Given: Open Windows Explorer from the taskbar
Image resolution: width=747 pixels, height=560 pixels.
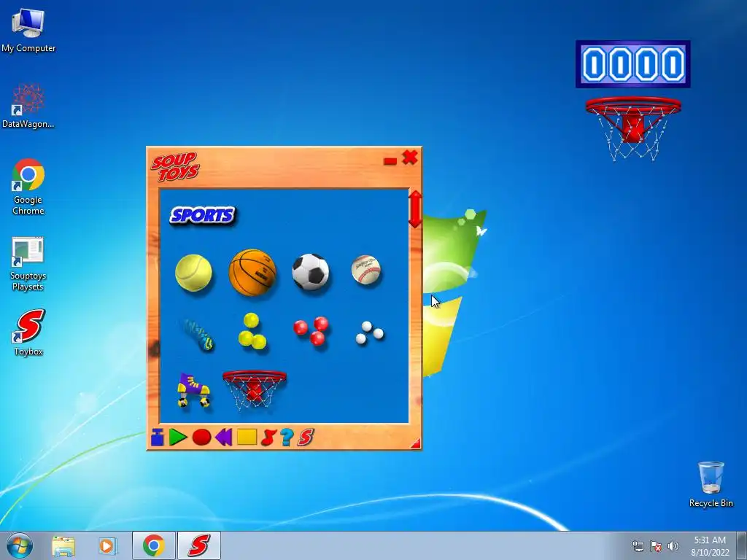Looking at the screenshot, I should (x=63, y=545).
